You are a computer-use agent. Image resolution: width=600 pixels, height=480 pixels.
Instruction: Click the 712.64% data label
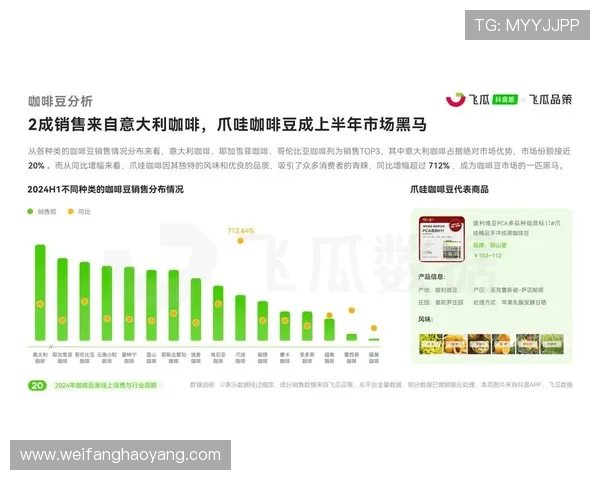[x=241, y=230]
